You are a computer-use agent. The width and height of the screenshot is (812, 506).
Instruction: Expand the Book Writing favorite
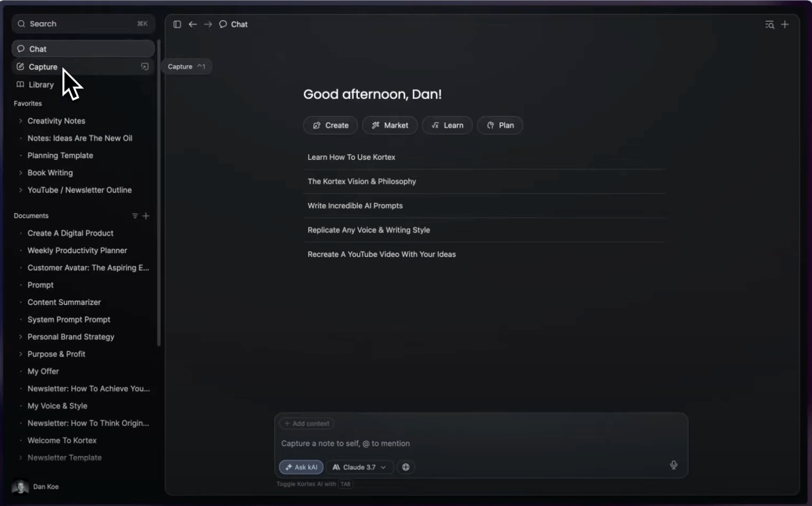21,173
